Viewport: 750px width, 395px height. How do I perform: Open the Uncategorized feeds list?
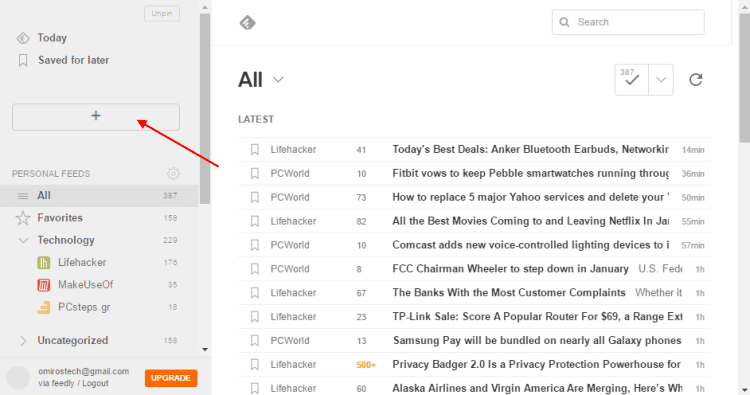[73, 340]
